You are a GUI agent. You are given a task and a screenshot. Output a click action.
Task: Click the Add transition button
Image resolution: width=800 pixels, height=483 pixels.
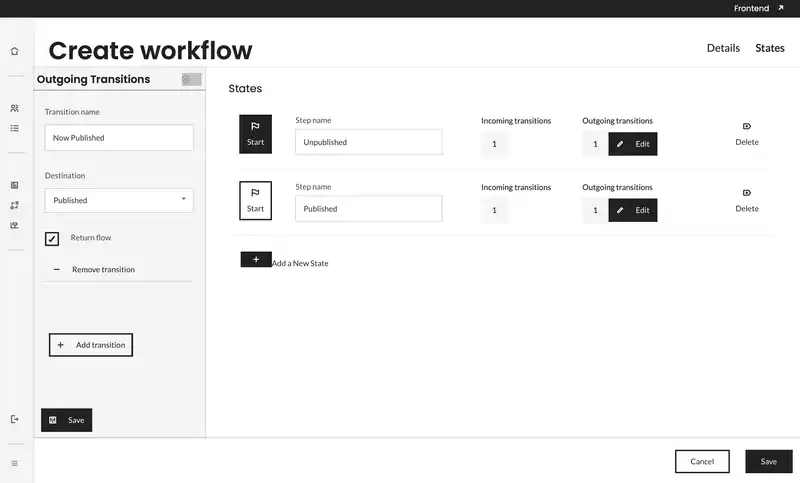(91, 345)
